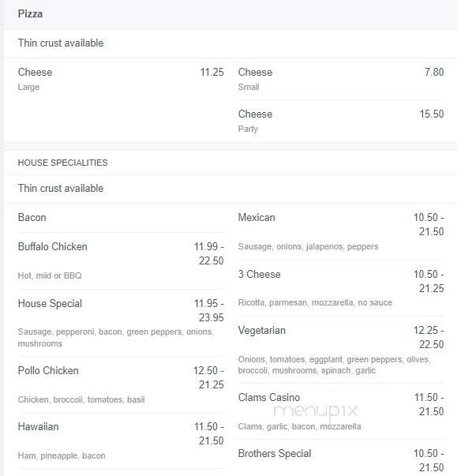
Task: Click the first Thin crust available note
Action: (61, 43)
